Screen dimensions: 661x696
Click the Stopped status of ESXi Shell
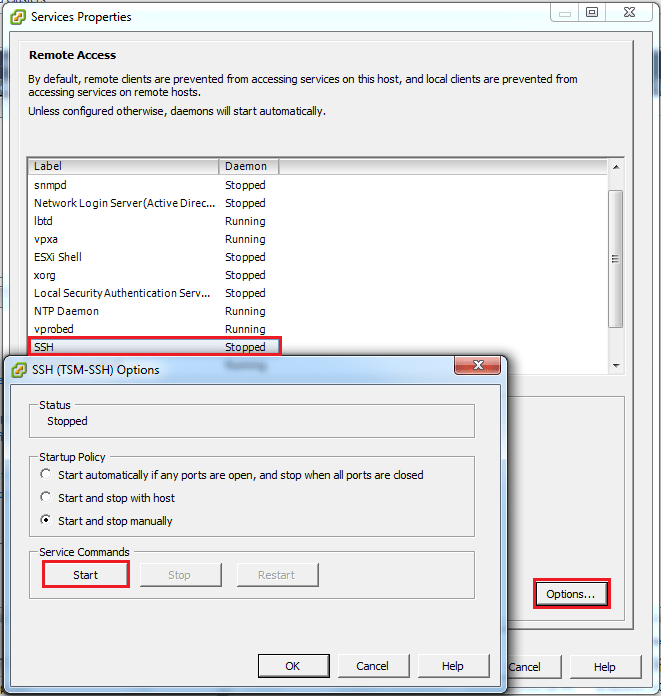tap(245, 257)
